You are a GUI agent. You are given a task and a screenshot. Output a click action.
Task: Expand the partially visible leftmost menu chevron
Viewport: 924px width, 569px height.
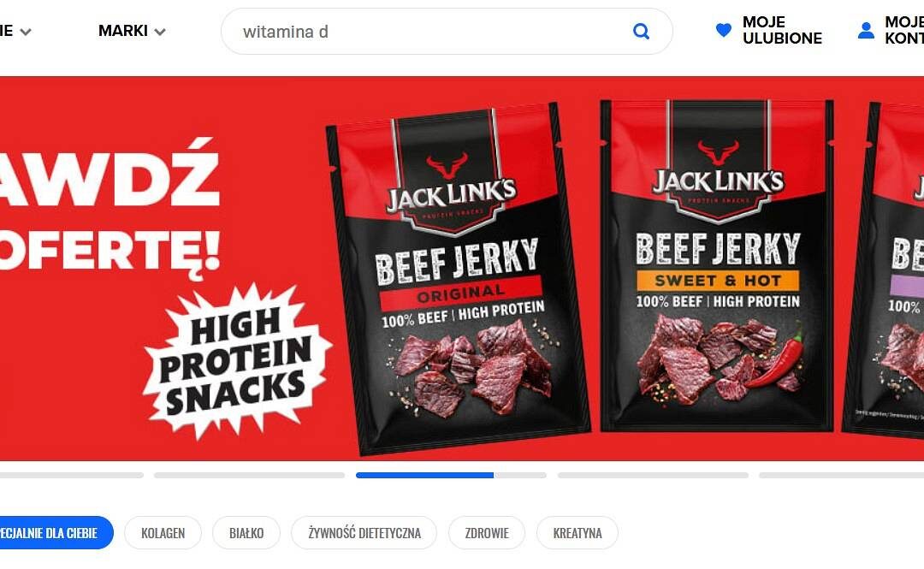pyautogui.click(x=26, y=32)
